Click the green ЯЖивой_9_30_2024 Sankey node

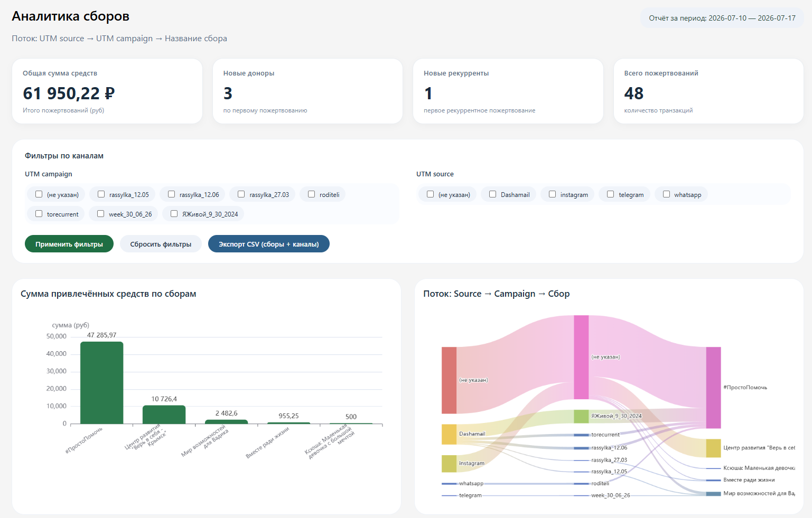tap(581, 416)
